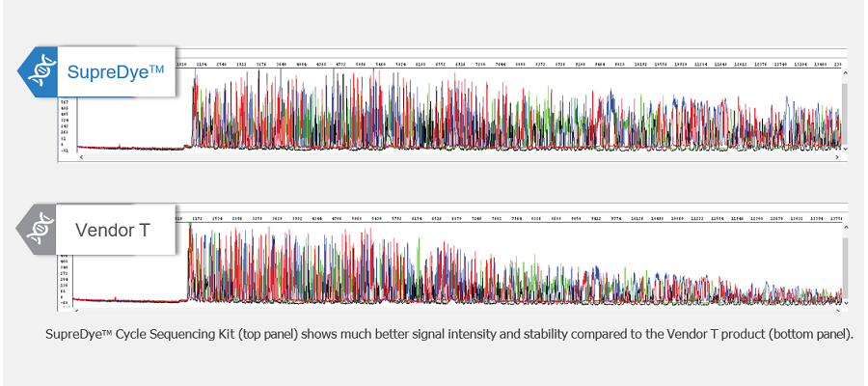Select the SupreDye label
Viewport: 868px width, 386px height.
coord(117,72)
